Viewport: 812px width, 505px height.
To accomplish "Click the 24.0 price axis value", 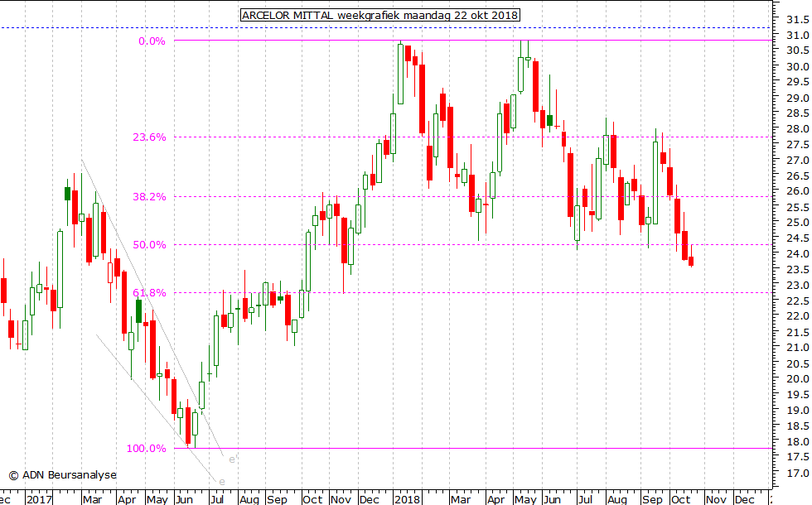I will 797,253.
